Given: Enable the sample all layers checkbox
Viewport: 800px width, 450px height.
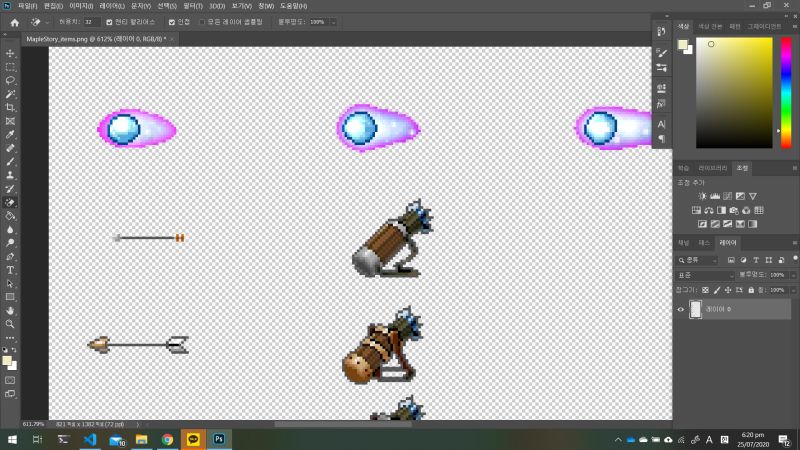Looking at the screenshot, I should pyautogui.click(x=202, y=22).
